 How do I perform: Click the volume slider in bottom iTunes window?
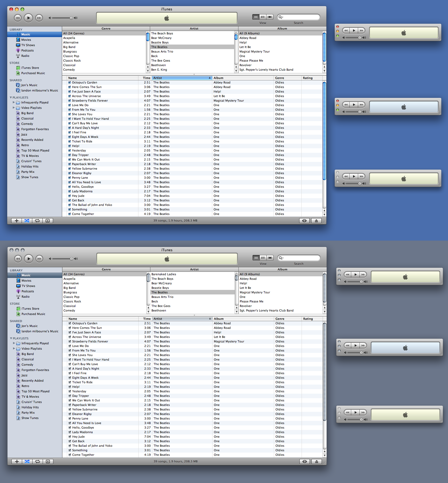click(62, 259)
